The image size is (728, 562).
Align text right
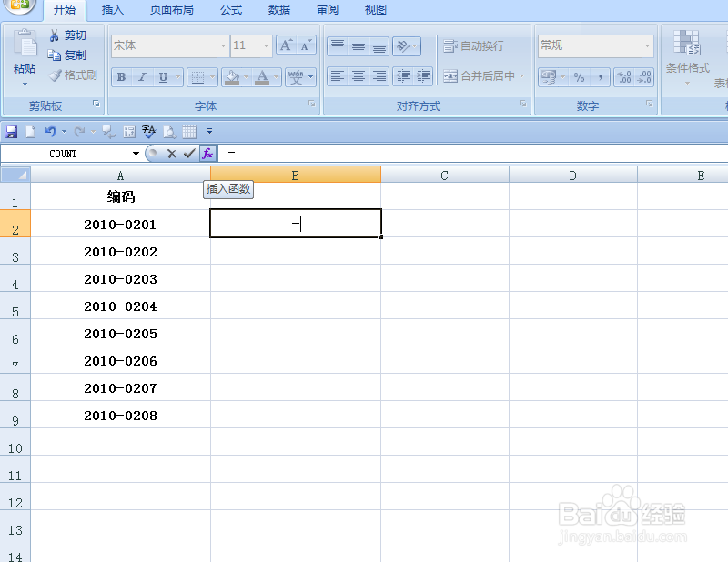[x=379, y=76]
